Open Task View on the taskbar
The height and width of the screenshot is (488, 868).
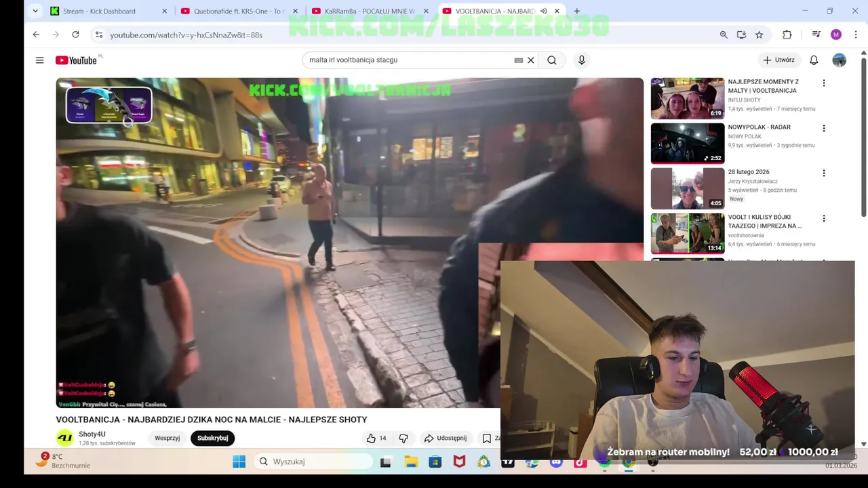click(386, 462)
